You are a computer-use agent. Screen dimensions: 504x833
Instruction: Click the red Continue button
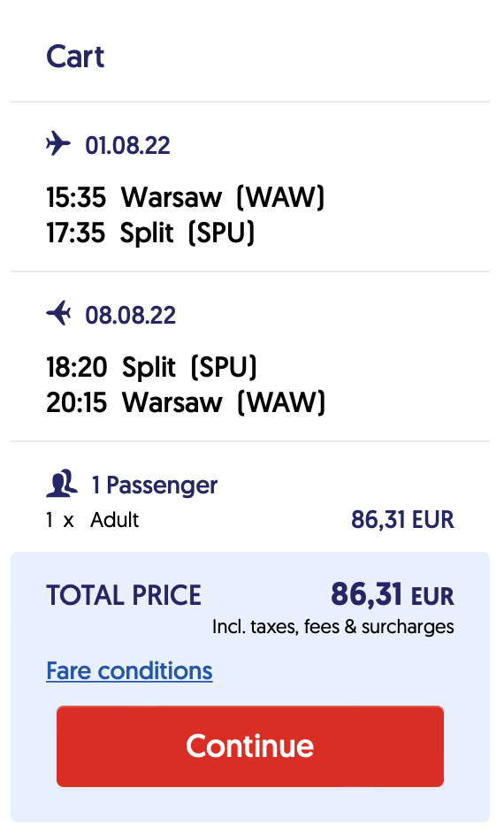(x=250, y=745)
